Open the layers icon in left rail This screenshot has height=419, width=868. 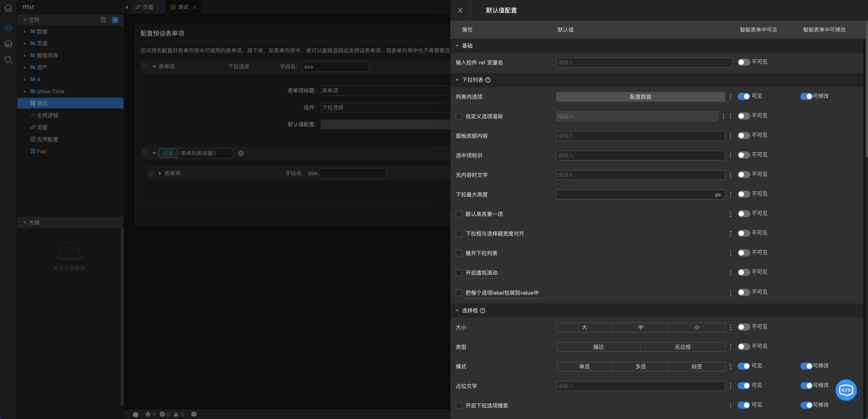pyautogui.click(x=8, y=28)
